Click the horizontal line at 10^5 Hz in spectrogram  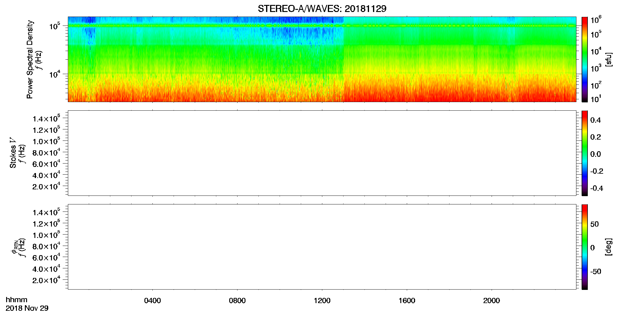tap(322, 26)
